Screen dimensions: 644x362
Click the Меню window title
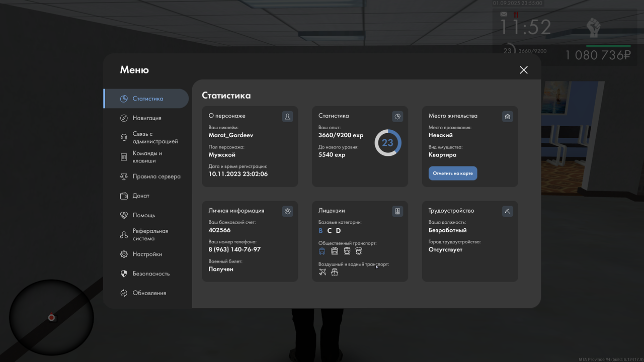coord(134,70)
